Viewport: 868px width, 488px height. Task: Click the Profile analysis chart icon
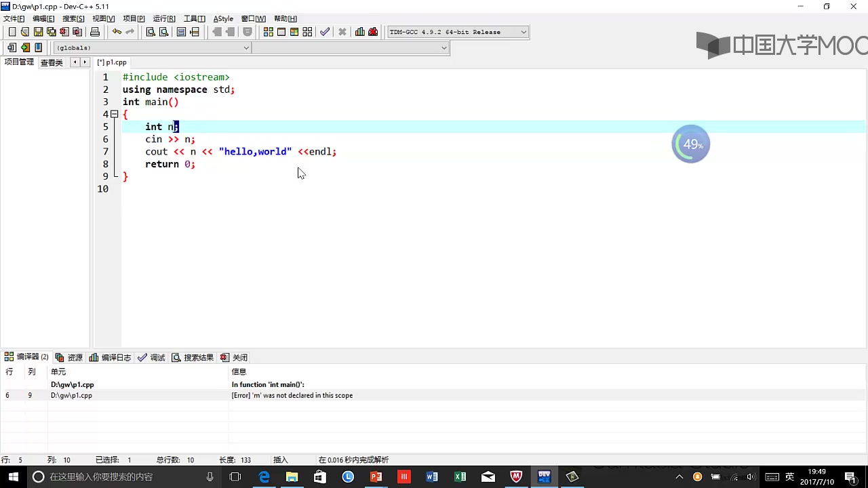[359, 32]
